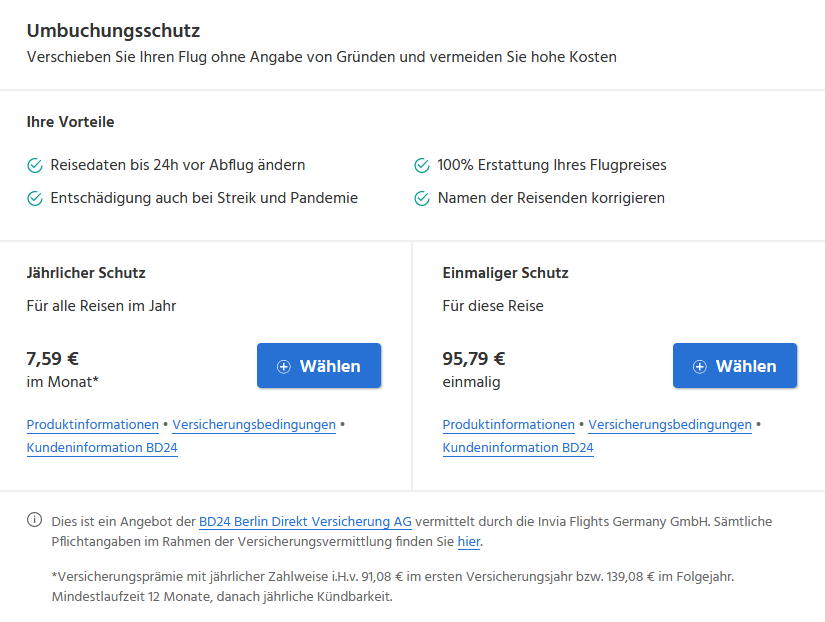This screenshot has width=825, height=622.
Task: Click checkmark icon beside 100% Erstattung Ihres Flugpreises
Action: pyautogui.click(x=422, y=165)
